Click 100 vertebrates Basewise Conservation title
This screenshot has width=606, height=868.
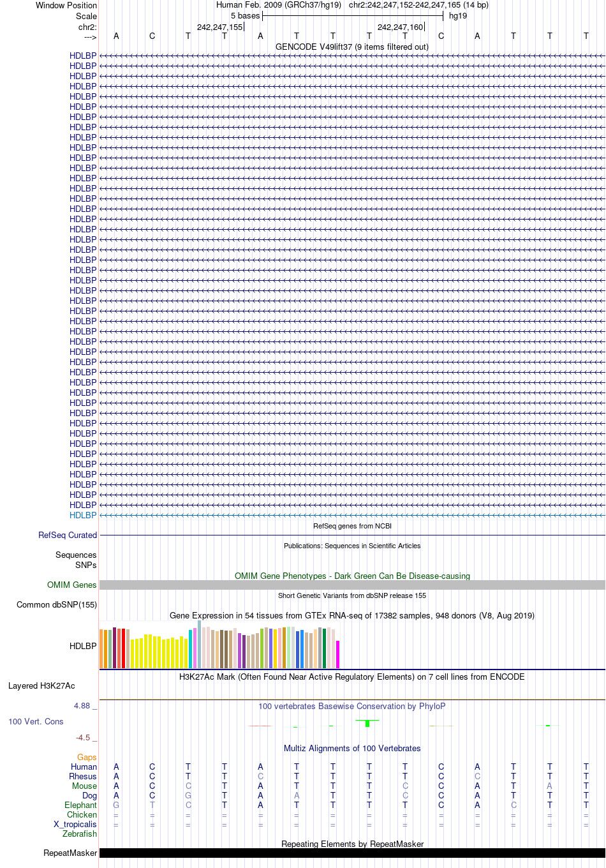click(x=352, y=706)
